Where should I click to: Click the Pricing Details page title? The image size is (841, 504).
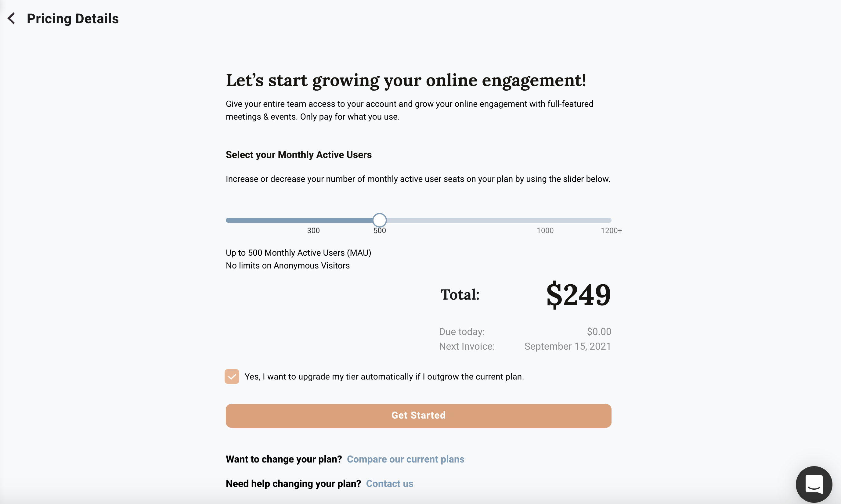[73, 18]
